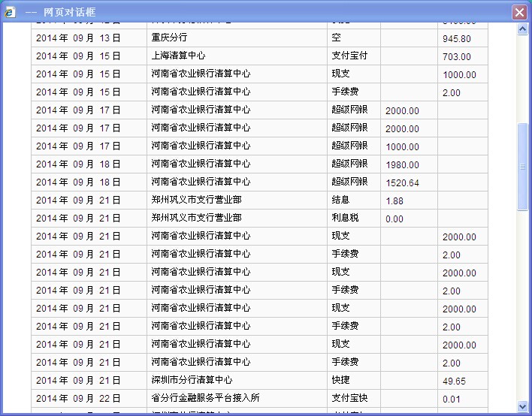The image size is (532, 416).
Task: Click the 945.80 amount cell
Action: [x=457, y=38]
